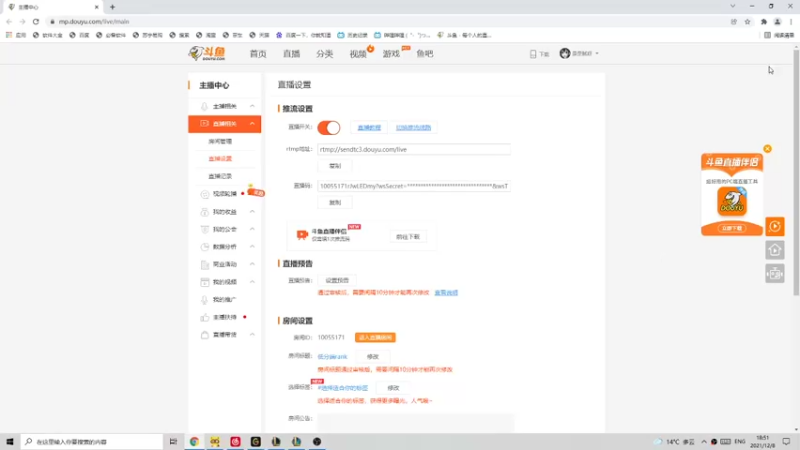Expand the 直播带货 sidebar chevron
This screenshot has height=450, width=800.
[252, 335]
